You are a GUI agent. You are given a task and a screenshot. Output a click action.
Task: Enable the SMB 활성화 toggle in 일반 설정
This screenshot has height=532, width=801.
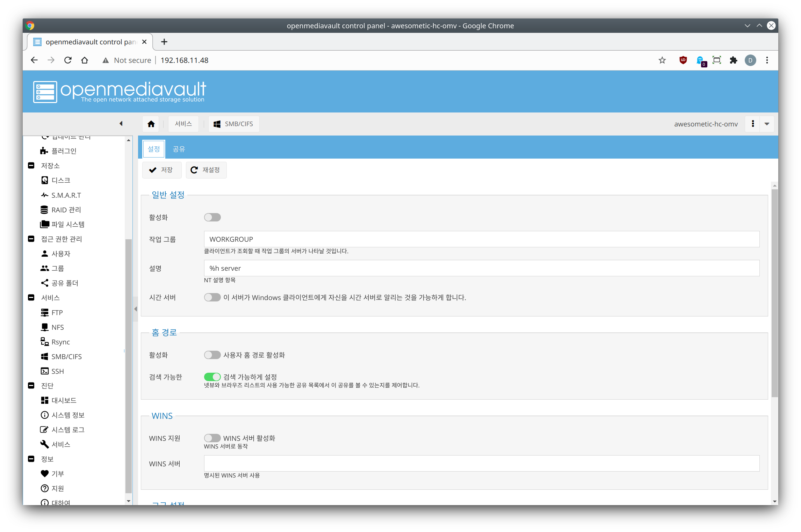212,217
